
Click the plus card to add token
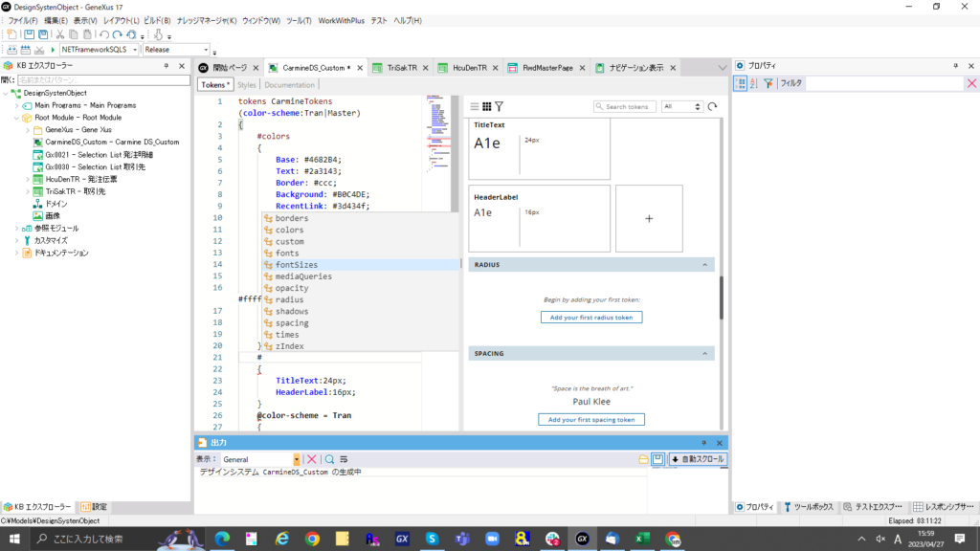(649, 219)
